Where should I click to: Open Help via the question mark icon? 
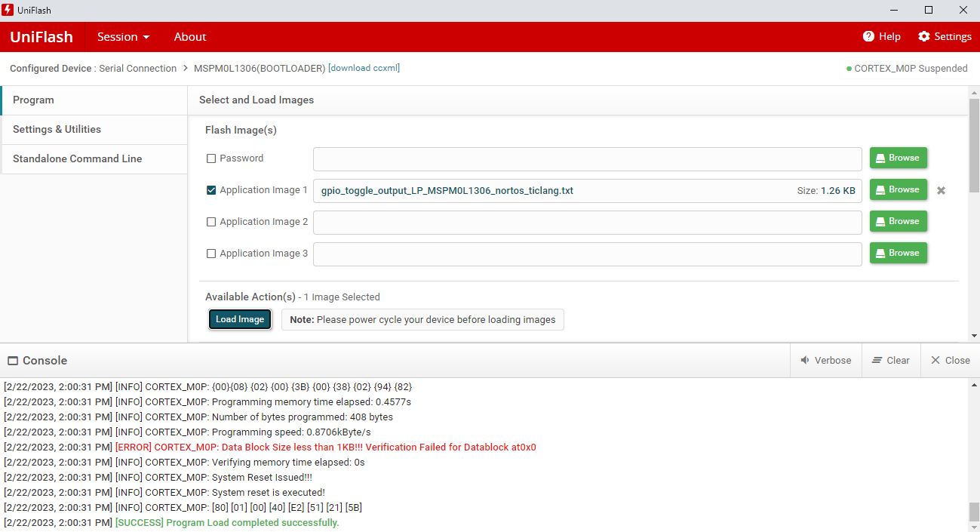868,36
